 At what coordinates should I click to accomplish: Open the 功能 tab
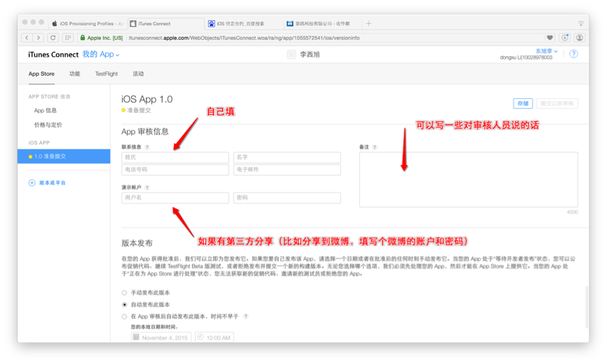[x=74, y=74]
